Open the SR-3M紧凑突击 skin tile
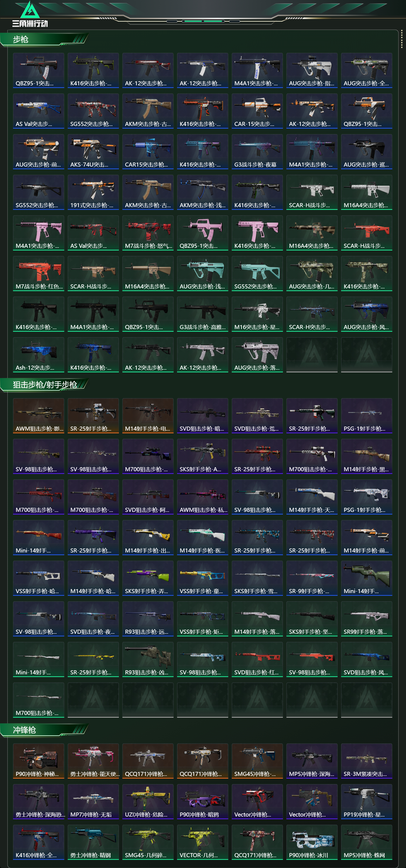The image size is (406, 868). 366,761
